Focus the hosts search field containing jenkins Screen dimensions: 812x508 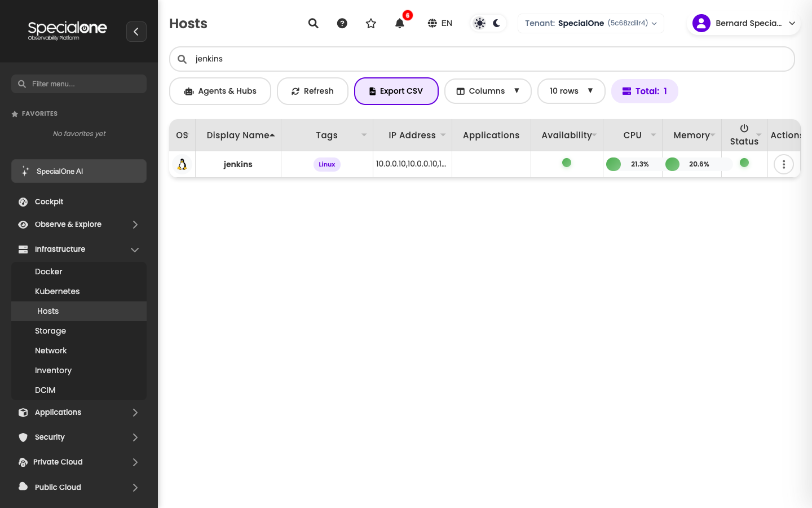[482, 59]
